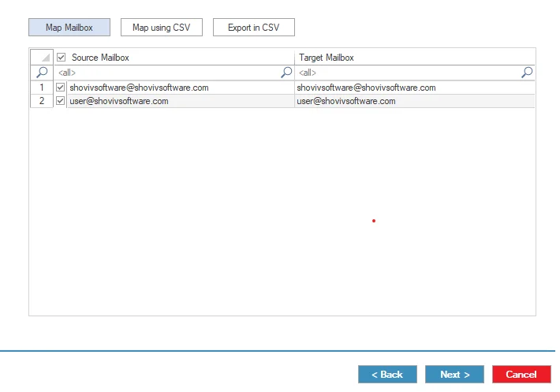Click the grid corner select-all triangle
560x392 pixels.
point(42,57)
